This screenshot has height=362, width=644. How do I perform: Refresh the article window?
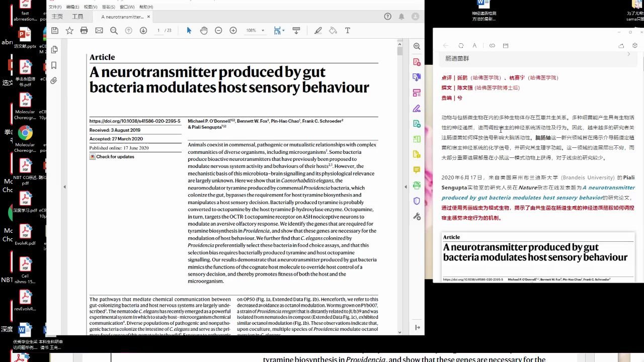(x=461, y=46)
